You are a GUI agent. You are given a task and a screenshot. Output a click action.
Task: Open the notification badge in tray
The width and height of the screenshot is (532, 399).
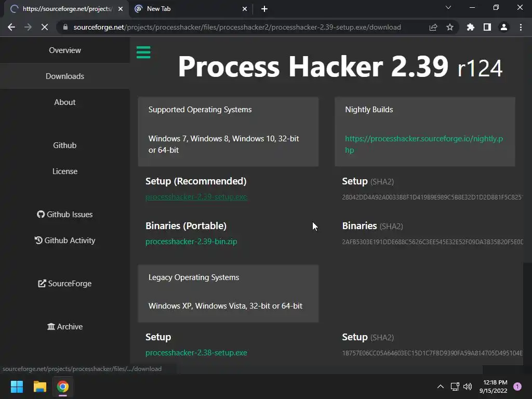(x=517, y=387)
